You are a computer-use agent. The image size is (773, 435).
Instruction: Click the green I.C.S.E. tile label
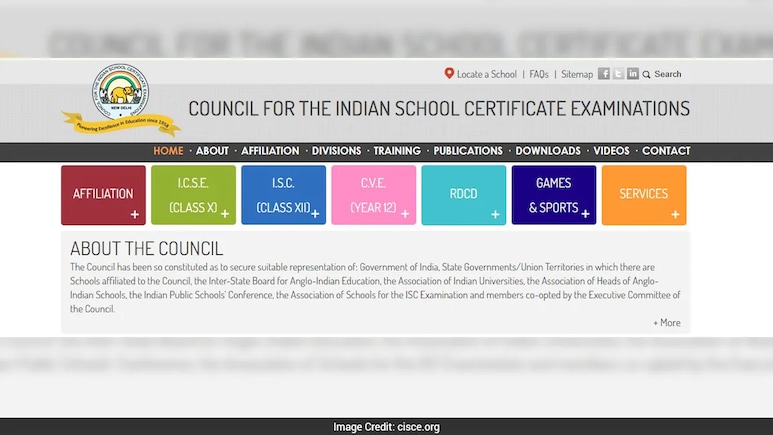tap(193, 195)
